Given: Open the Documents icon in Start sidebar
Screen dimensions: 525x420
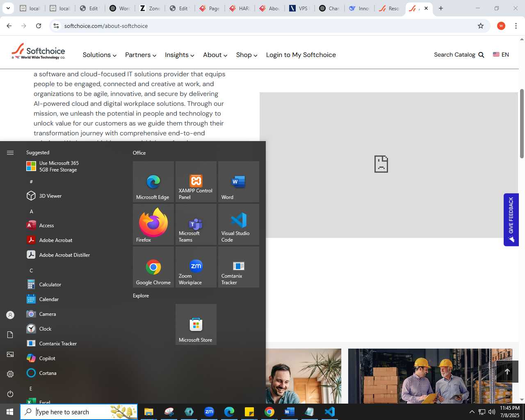Looking at the screenshot, I should click(x=10, y=335).
